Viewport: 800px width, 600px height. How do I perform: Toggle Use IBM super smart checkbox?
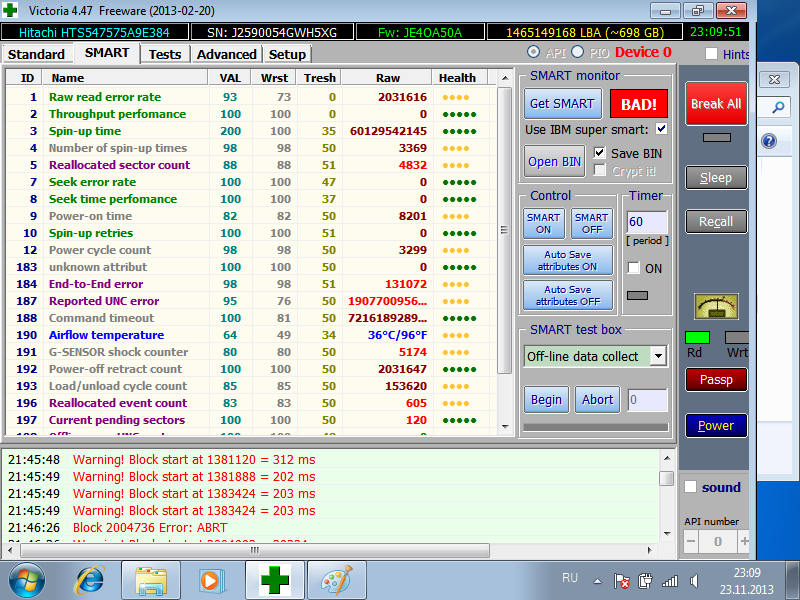tap(661, 129)
